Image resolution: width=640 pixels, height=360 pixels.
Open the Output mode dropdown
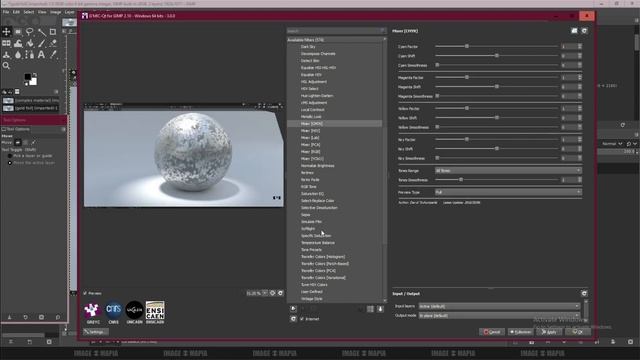pyautogui.click(x=499, y=316)
